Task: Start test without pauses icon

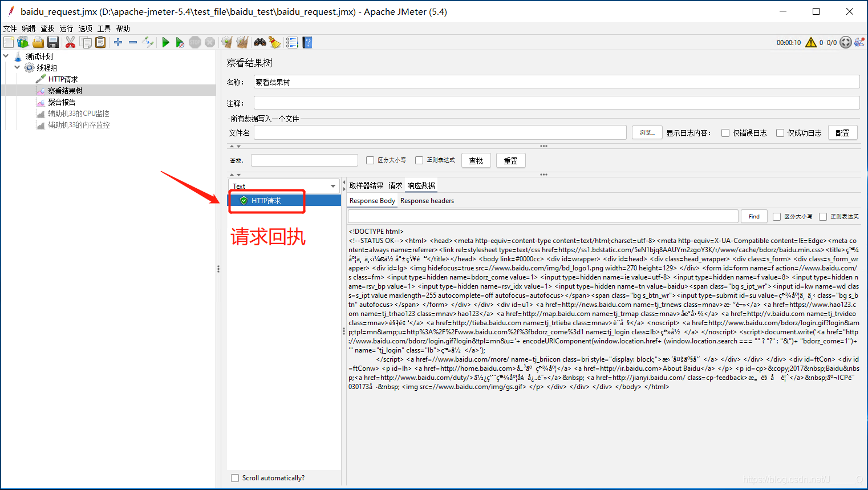Action: coord(180,42)
